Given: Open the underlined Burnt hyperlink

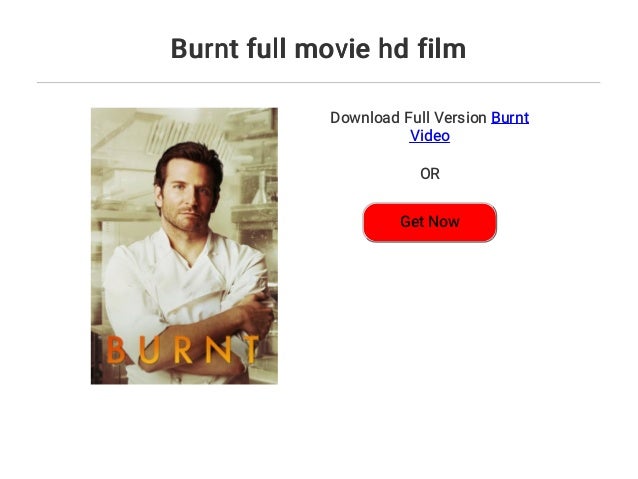Looking at the screenshot, I should point(510,118).
